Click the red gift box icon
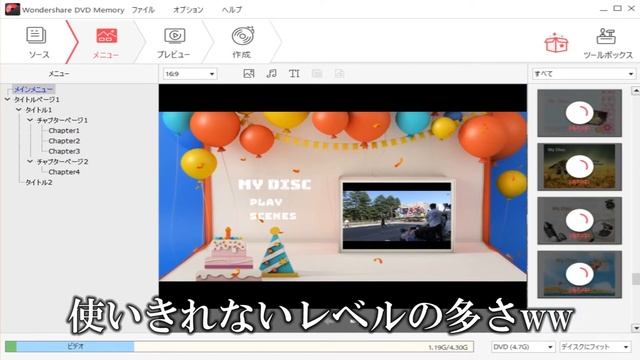The height and width of the screenshot is (360, 640). 556,43
